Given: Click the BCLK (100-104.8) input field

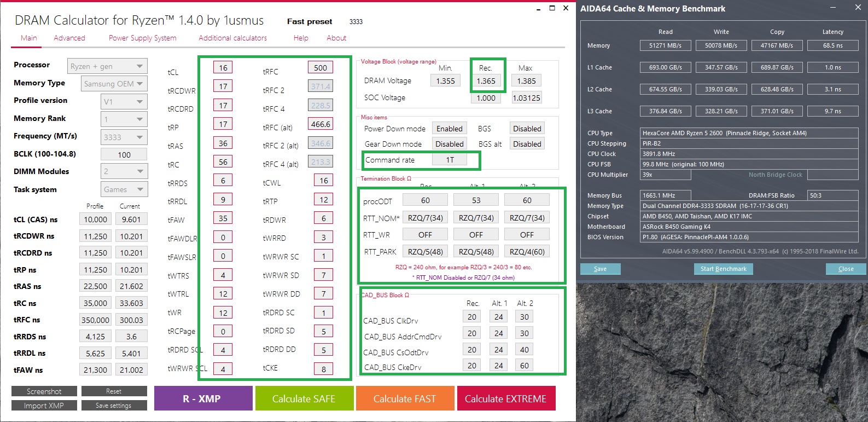Looking at the screenshot, I should [x=124, y=154].
